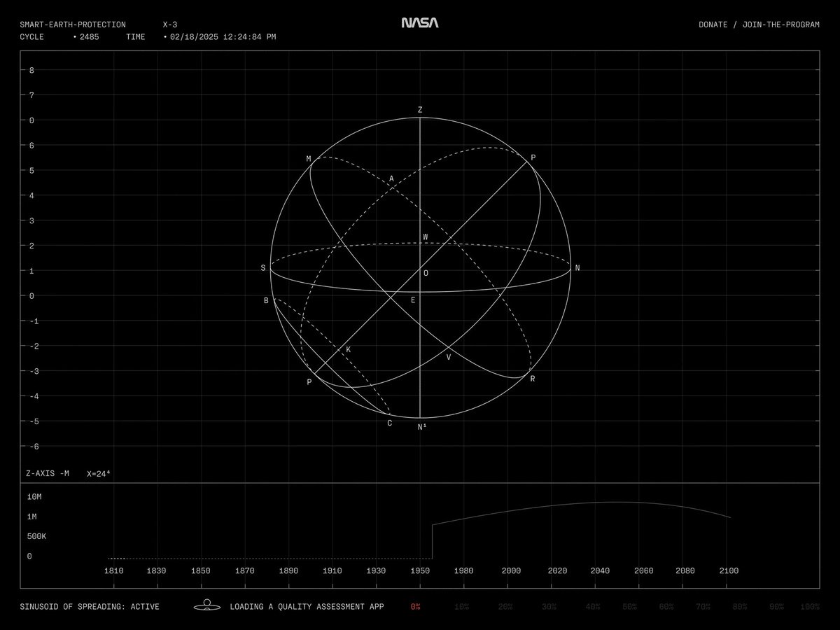The width and height of the screenshot is (840, 630).
Task: Click the NASA logo in the header
Action: [420, 23]
